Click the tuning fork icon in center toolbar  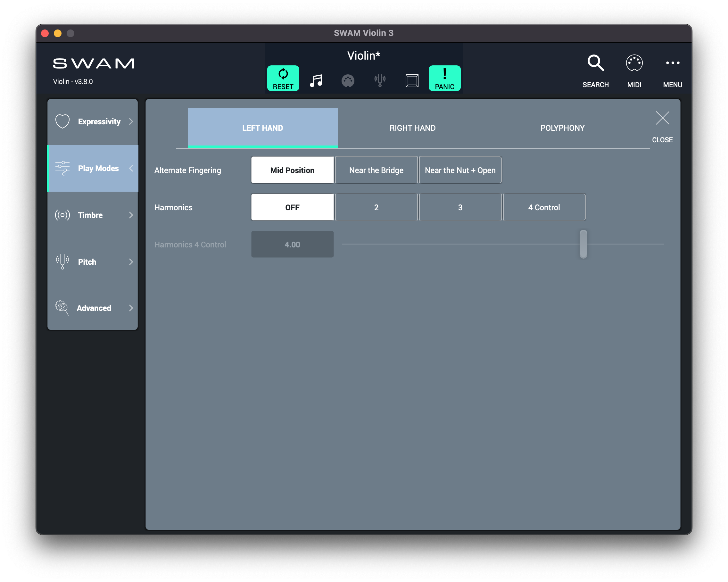pyautogui.click(x=380, y=81)
